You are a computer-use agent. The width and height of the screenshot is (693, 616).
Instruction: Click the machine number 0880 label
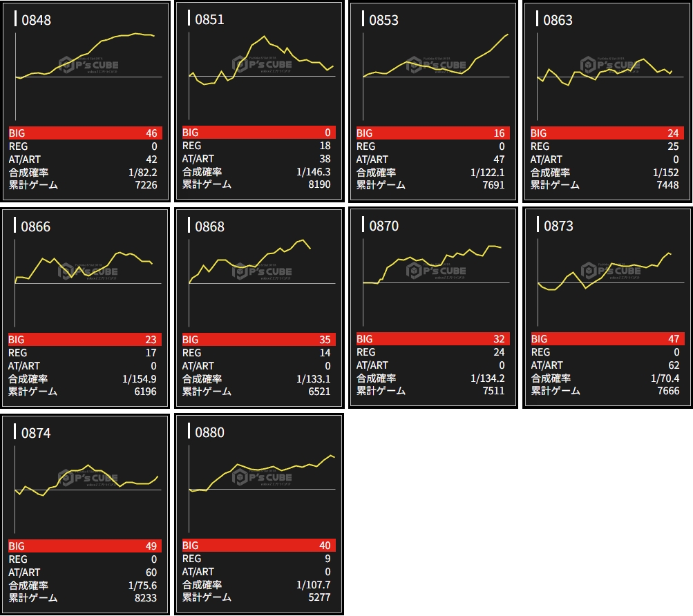coord(209,432)
